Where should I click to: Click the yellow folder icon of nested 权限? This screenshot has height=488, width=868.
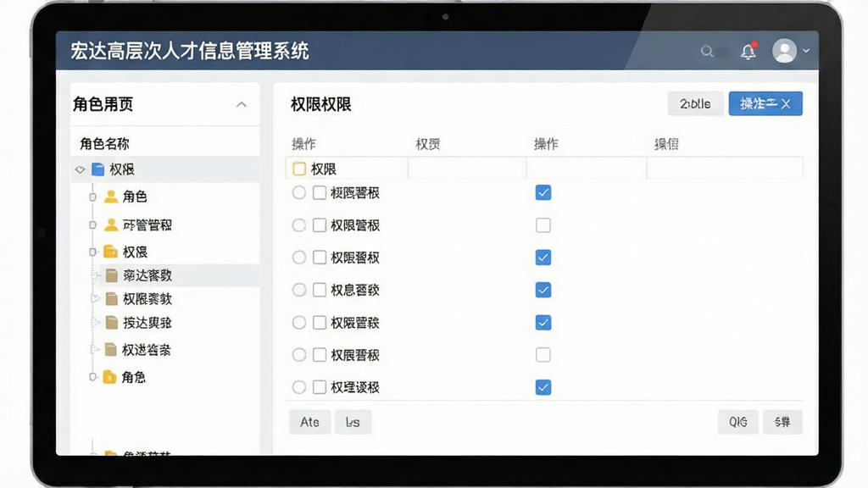(x=111, y=252)
